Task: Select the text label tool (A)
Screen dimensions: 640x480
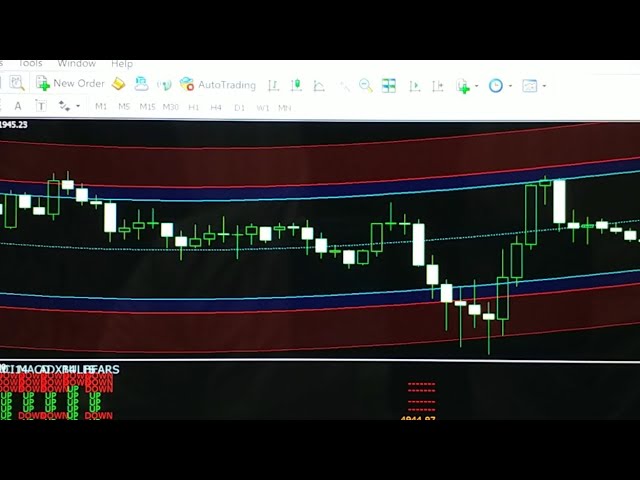Action: pos(18,106)
